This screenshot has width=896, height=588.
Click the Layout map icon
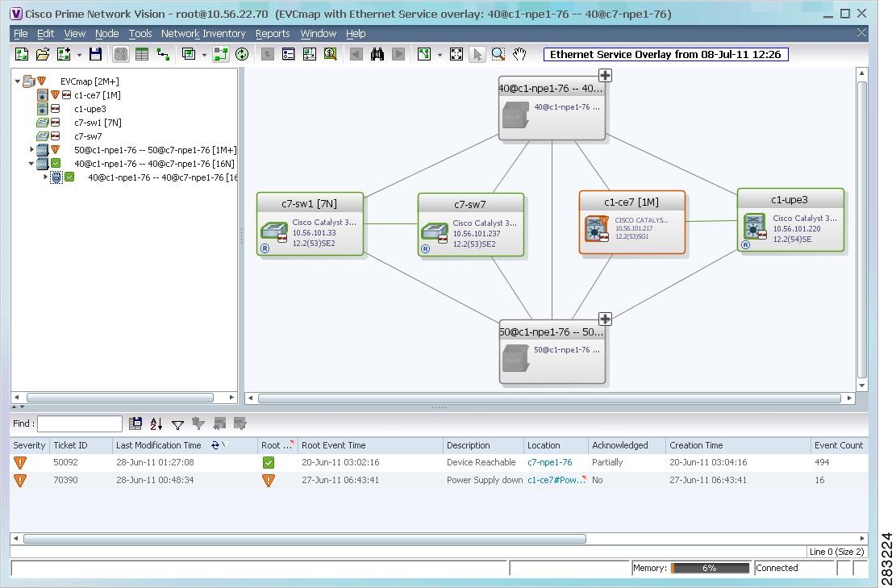pos(424,54)
